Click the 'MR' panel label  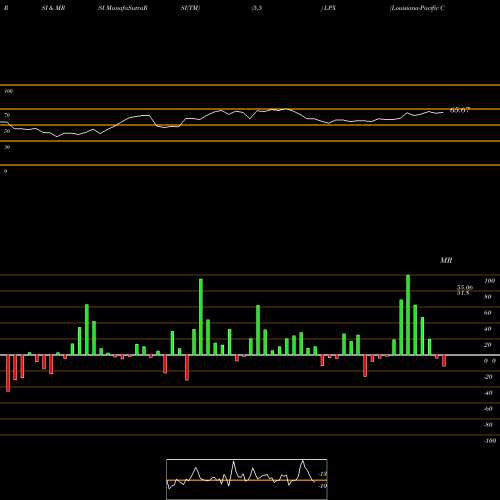tap(446, 260)
